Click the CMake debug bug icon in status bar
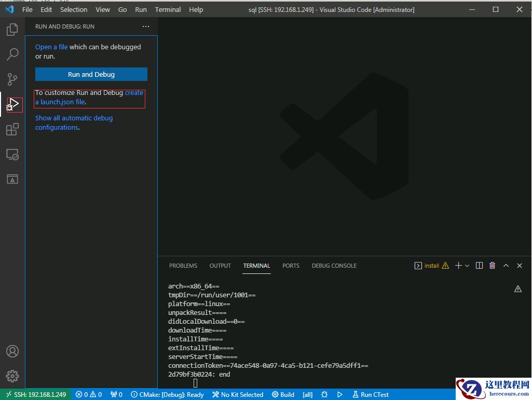This screenshot has width=532, height=400. pos(324,395)
